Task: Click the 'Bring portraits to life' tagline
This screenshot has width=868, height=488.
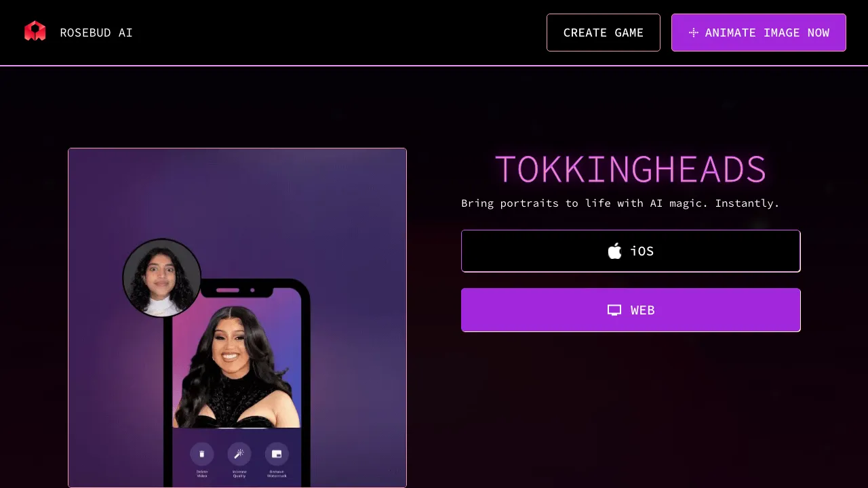Action: click(x=620, y=203)
